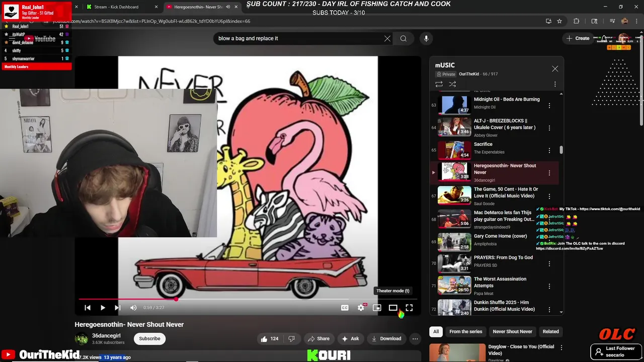Open options for Hate It Or Love It
Screen dimensions: 644x362
549,196
